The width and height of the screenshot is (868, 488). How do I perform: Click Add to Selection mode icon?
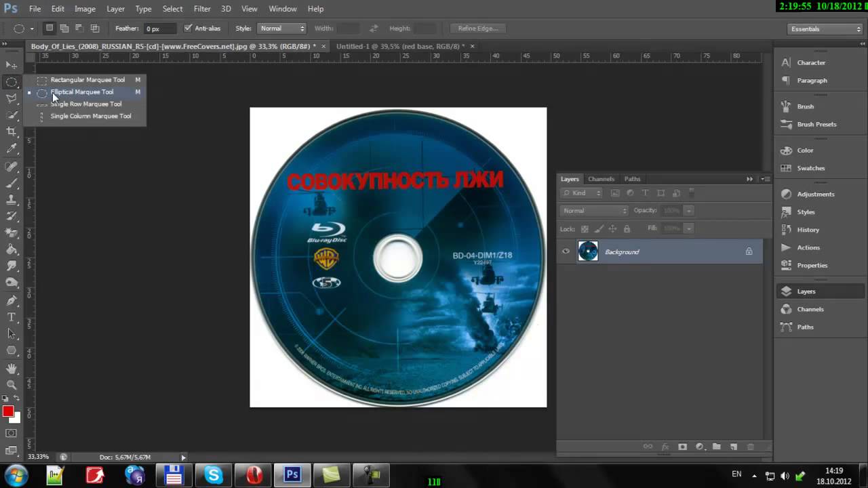click(64, 28)
